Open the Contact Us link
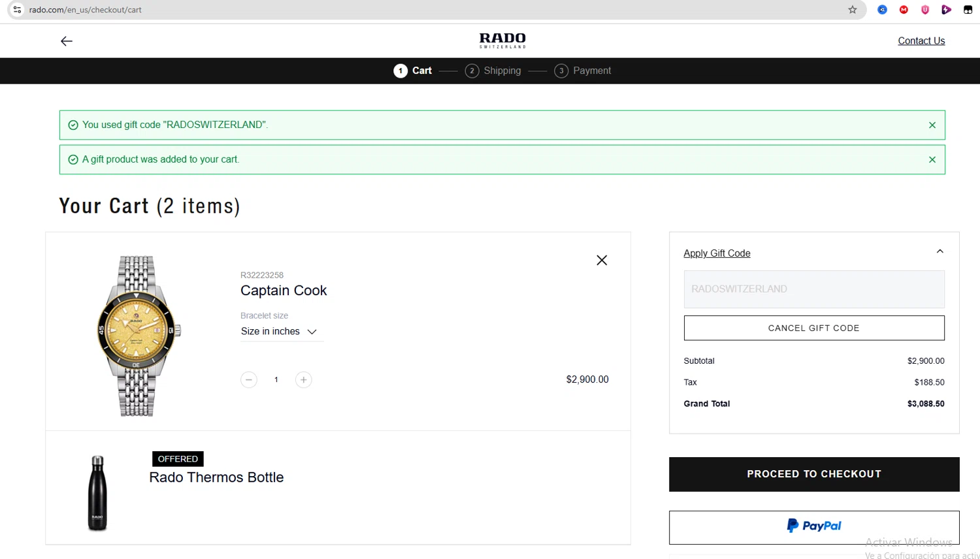The width and height of the screenshot is (980, 559). pyautogui.click(x=921, y=40)
